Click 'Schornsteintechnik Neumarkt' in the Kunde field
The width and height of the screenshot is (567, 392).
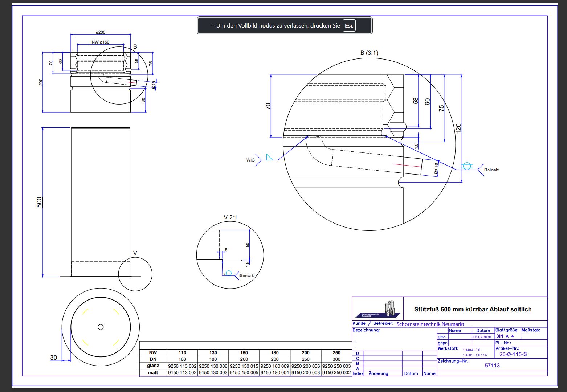pyautogui.click(x=430, y=324)
